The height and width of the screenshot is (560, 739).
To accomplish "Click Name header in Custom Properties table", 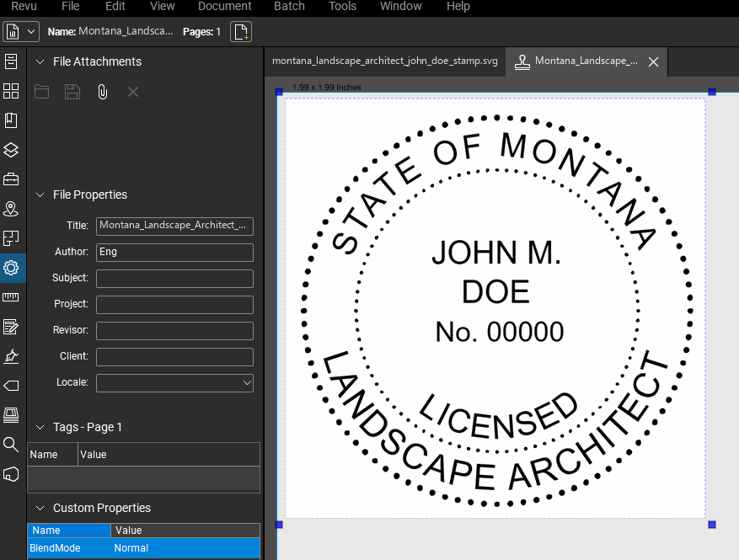I will [69, 531].
